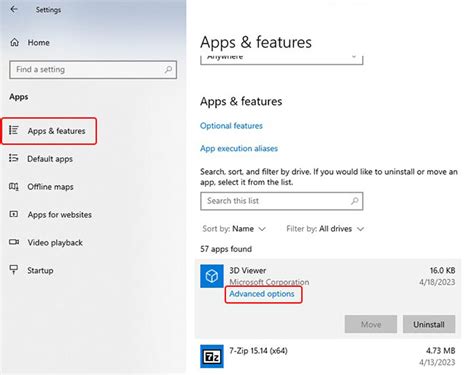Click the 4/13/2023 install date
474x375 pixels.
(437, 362)
